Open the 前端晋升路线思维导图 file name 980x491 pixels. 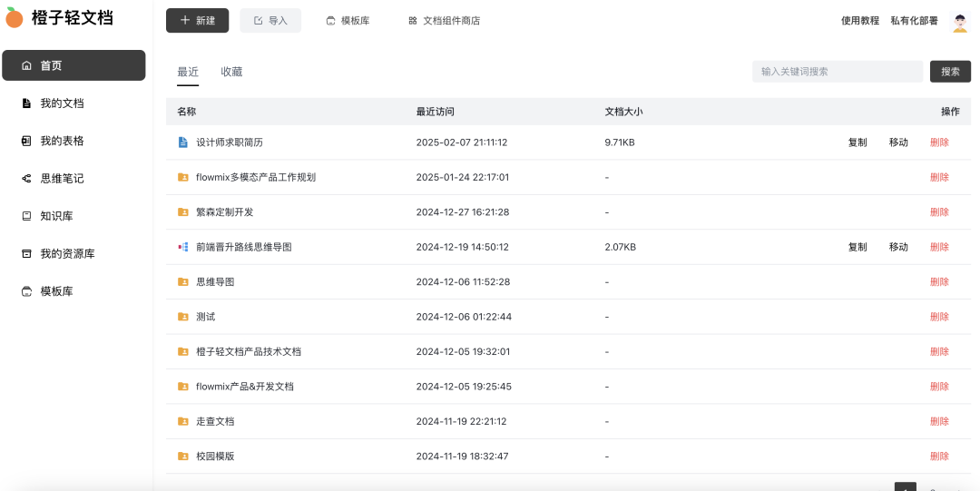pos(244,247)
